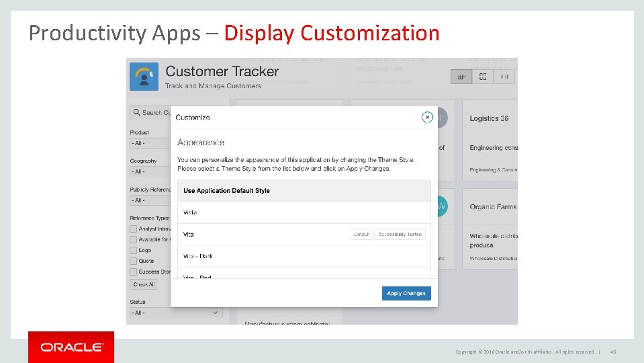The width and height of the screenshot is (644, 363).
Task: Tick the Logo reference type checkbox
Action: (x=133, y=250)
